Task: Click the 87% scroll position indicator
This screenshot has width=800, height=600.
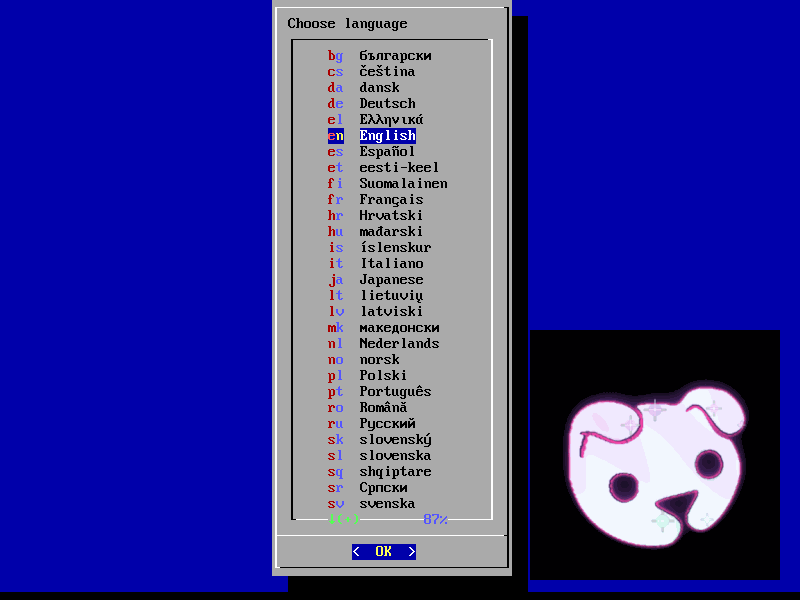Action: (x=436, y=519)
